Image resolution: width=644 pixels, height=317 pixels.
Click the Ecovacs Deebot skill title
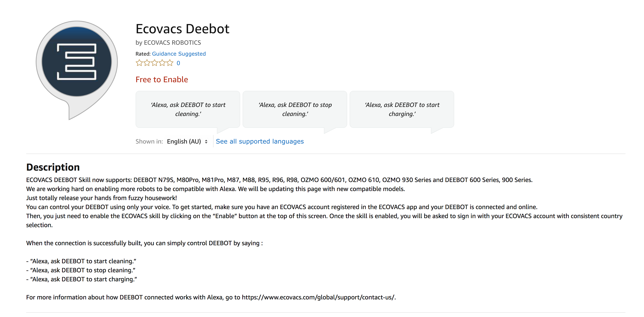point(182,29)
